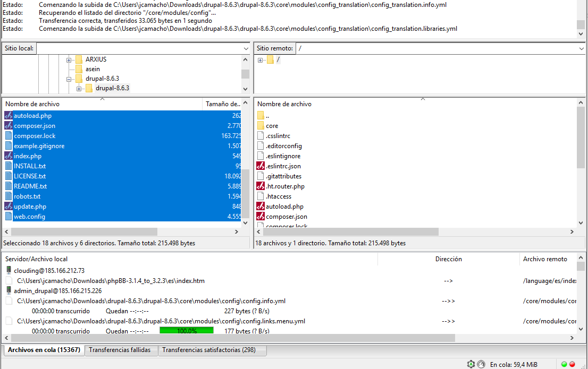Click the red activity indicator light
The width and height of the screenshot is (588, 369).
572,364
